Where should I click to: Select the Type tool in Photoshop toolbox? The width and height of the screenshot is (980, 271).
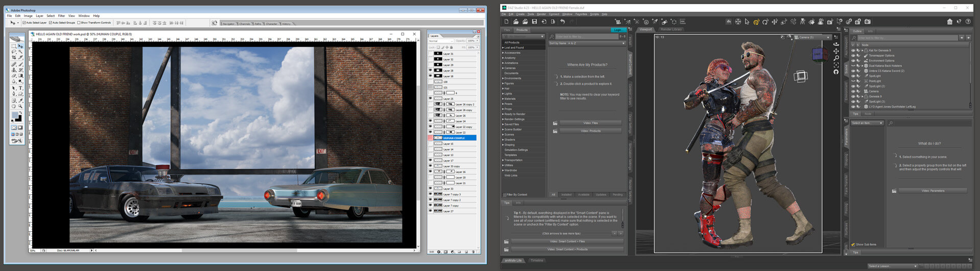20,88
